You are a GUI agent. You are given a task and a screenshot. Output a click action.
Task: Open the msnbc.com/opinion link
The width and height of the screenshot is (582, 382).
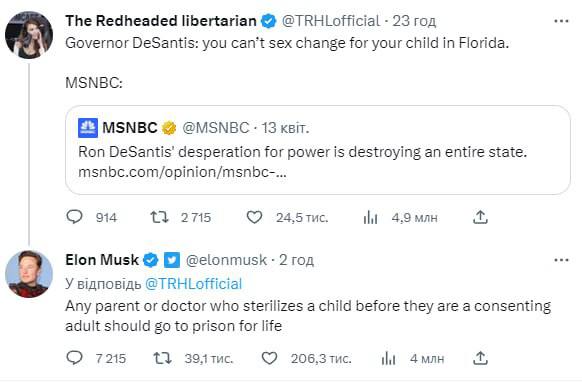click(182, 172)
